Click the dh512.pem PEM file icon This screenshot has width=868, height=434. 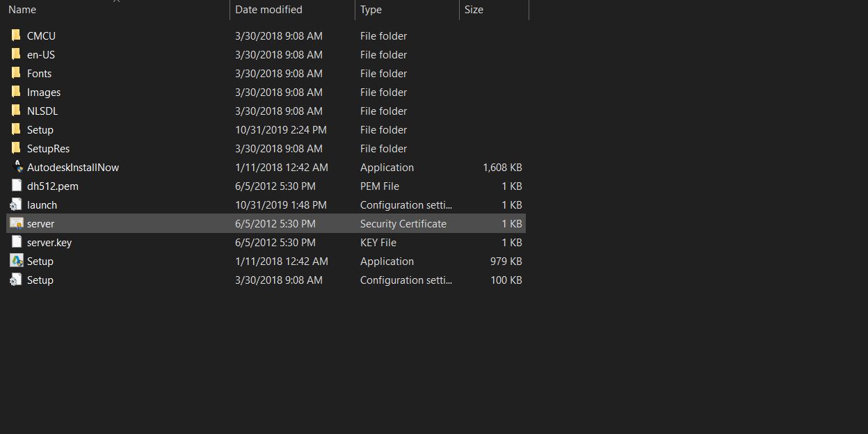point(16,186)
